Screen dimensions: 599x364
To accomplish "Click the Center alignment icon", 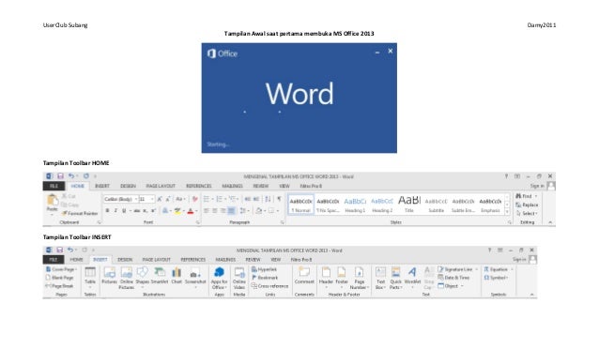I will point(215,211).
